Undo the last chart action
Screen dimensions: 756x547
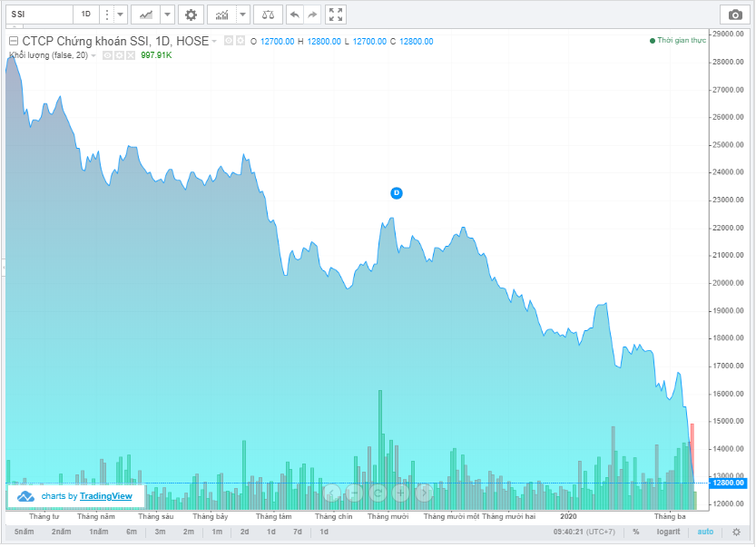pos(295,15)
